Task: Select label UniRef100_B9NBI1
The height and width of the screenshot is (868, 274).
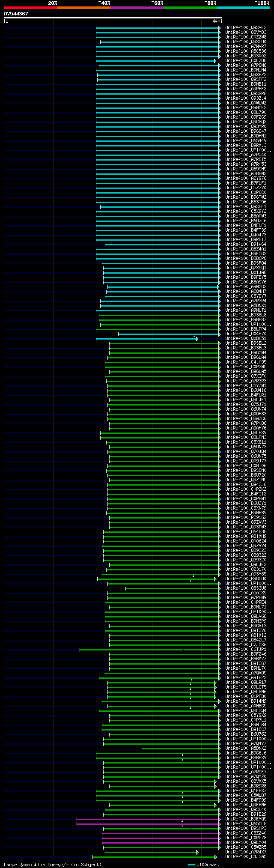Action: coord(246,84)
